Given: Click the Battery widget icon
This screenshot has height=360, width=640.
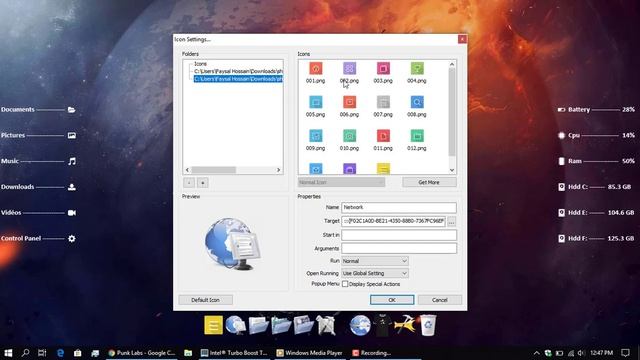Looking at the screenshot, I should (562, 110).
